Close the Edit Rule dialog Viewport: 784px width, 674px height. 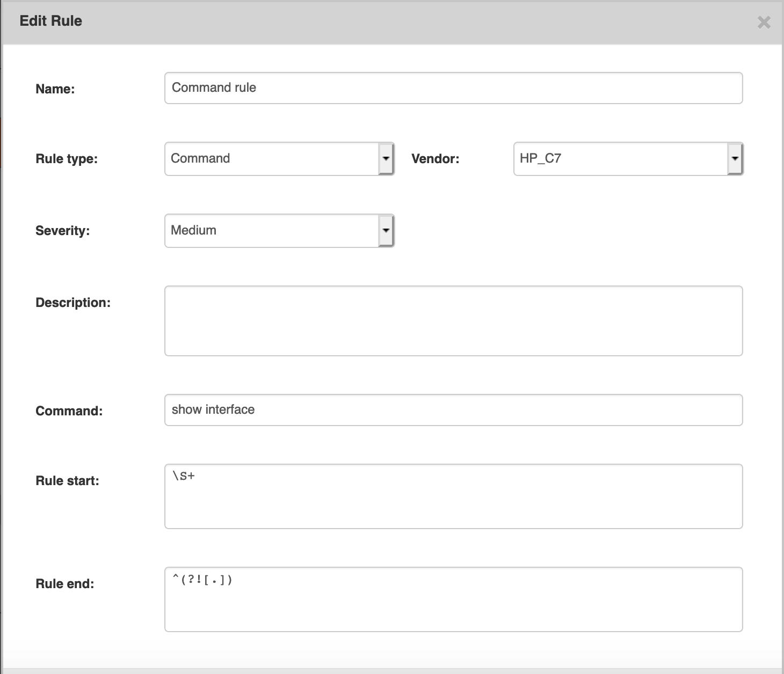pos(764,23)
